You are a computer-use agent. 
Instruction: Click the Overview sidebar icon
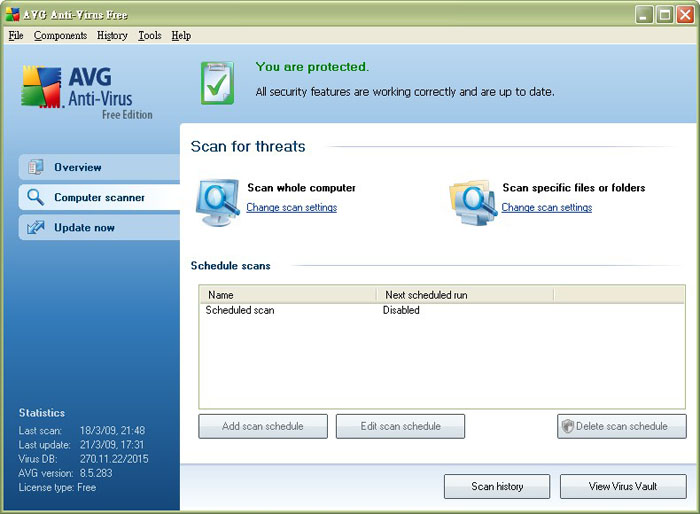point(36,167)
